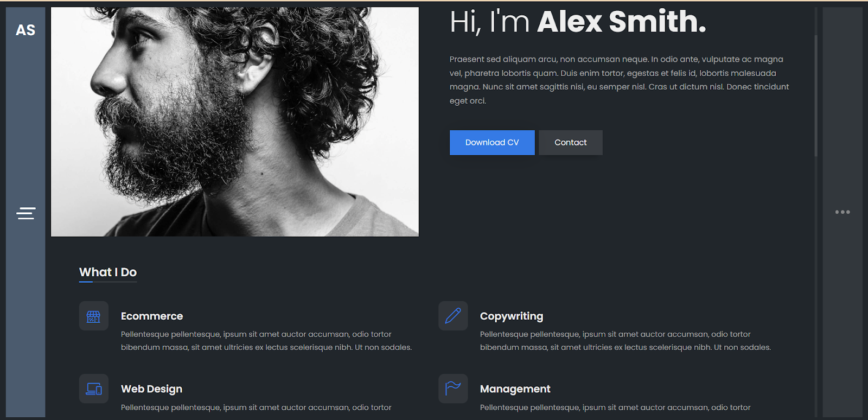This screenshot has width=868, height=420.
Task: Click the AS logo in the sidebar
Action: [x=25, y=30]
